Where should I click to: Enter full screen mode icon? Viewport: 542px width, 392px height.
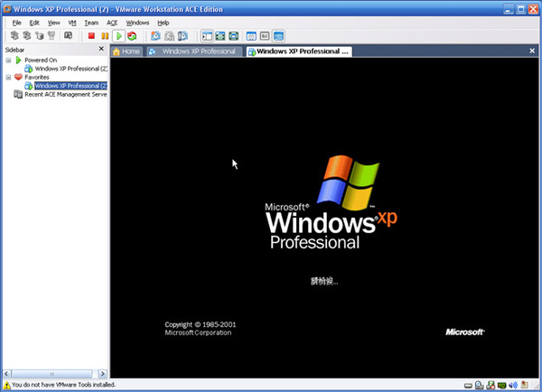234,35
